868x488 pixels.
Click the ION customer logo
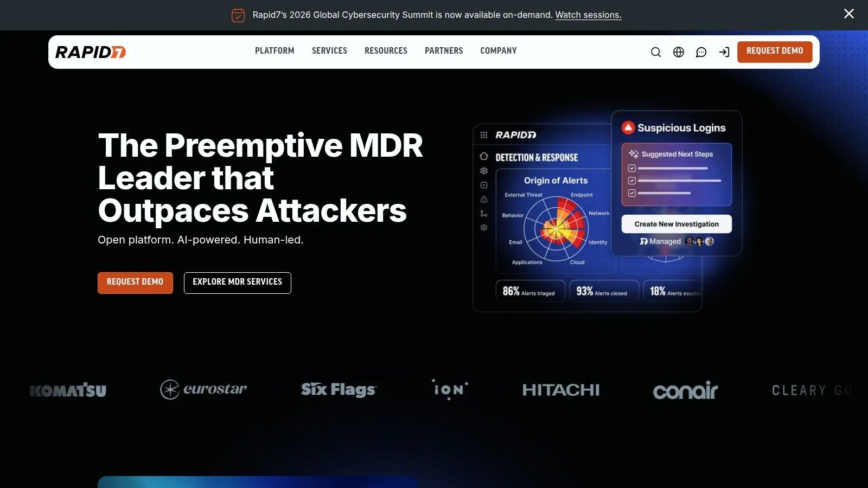point(450,389)
